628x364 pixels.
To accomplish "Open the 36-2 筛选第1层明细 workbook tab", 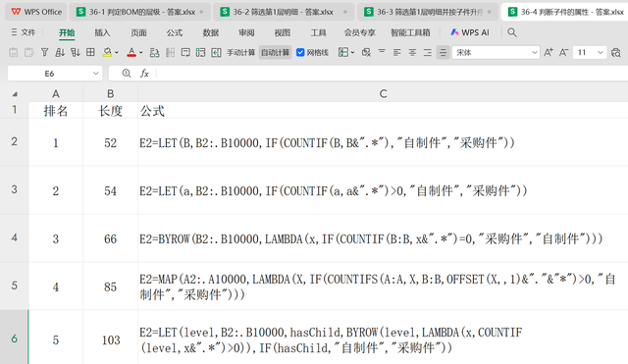I will pos(284,12).
